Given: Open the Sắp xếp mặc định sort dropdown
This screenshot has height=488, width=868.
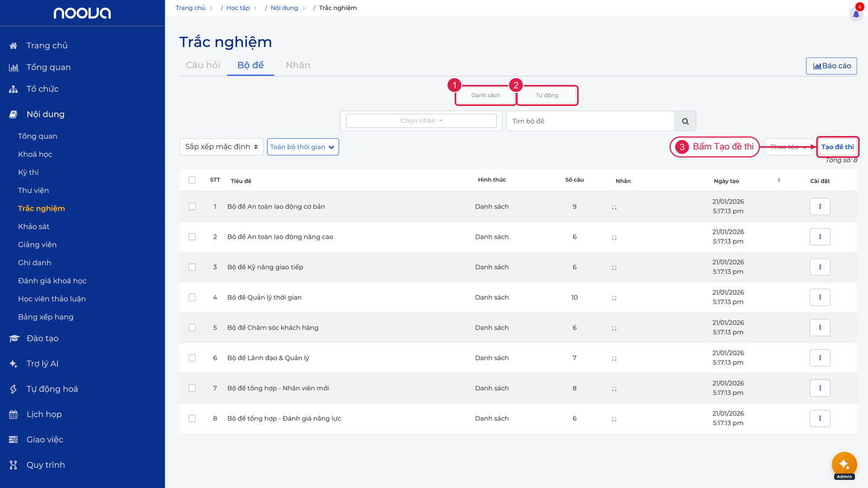Looking at the screenshot, I should (221, 147).
